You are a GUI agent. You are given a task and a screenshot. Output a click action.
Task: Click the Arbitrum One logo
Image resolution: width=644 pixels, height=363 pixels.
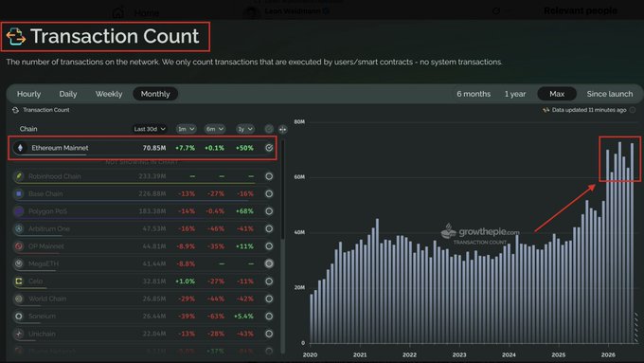coord(19,228)
